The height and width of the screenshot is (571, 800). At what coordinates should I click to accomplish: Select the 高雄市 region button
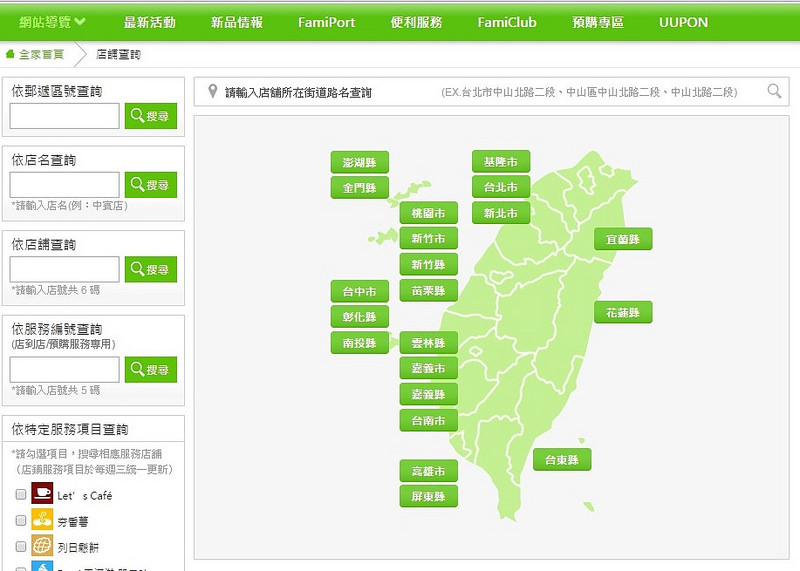428,471
